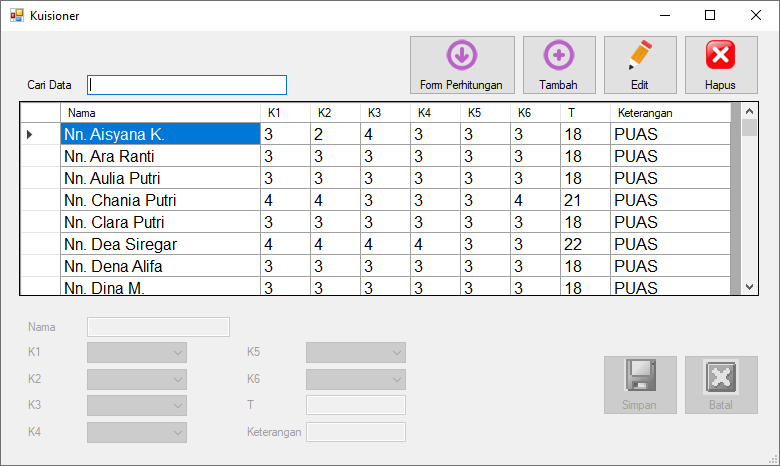Click the Keterangan column header
Viewport: 780px width, 466px height.
click(x=670, y=113)
